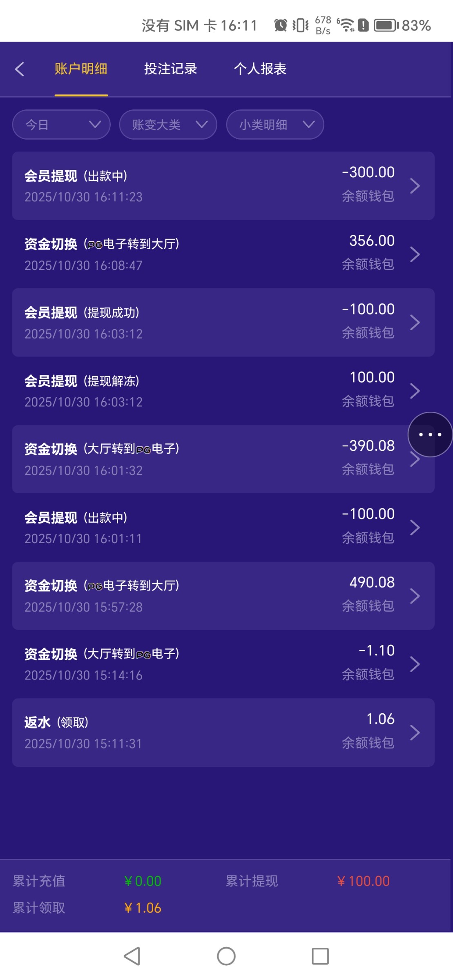Switch to the 投注记录 tab
Image resolution: width=453 pixels, height=980 pixels.
pyautogui.click(x=170, y=69)
